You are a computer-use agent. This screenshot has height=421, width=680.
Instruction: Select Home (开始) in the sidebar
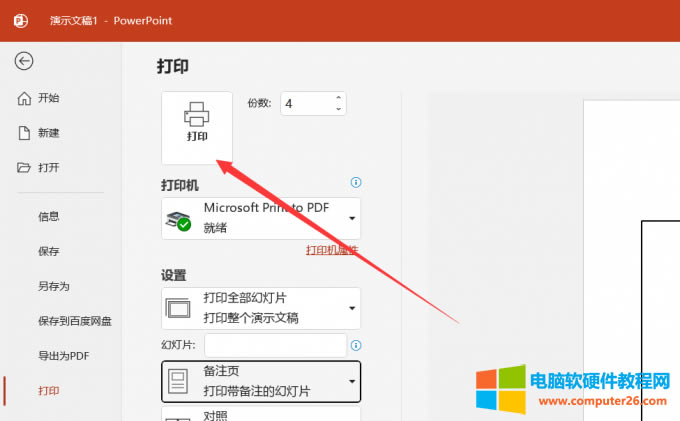48,98
